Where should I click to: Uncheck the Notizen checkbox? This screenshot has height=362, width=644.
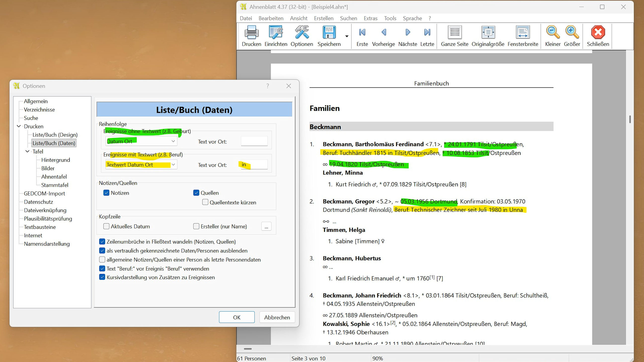(106, 193)
